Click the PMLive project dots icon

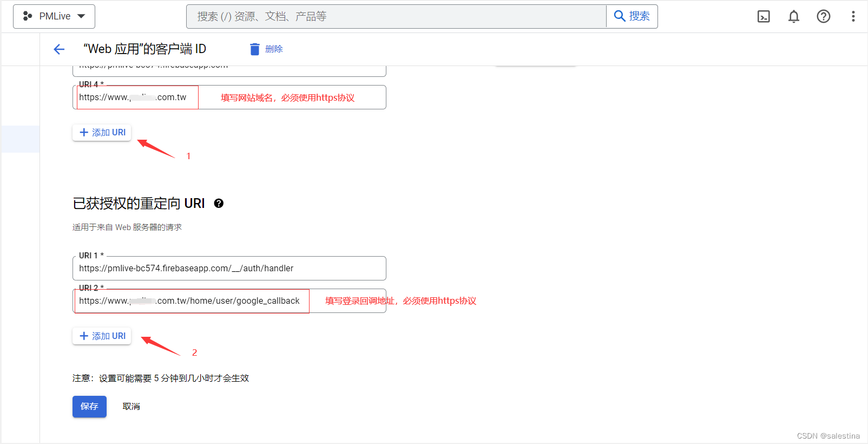pos(28,16)
